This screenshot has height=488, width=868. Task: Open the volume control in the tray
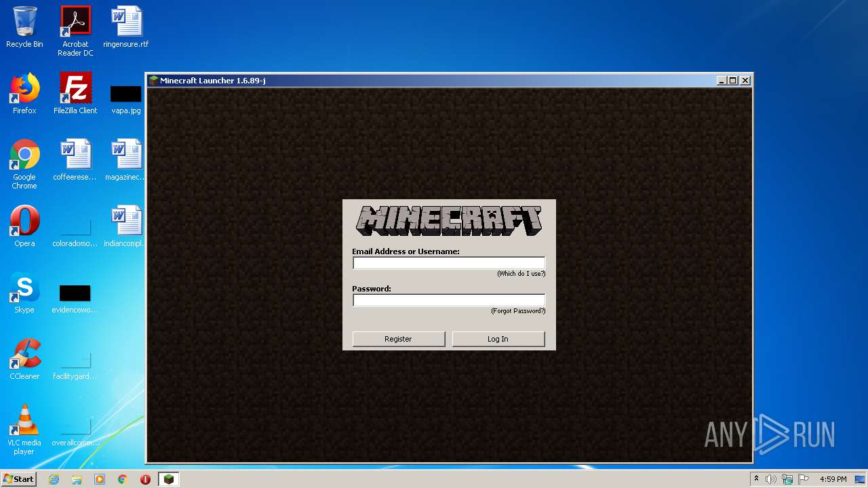point(771,479)
